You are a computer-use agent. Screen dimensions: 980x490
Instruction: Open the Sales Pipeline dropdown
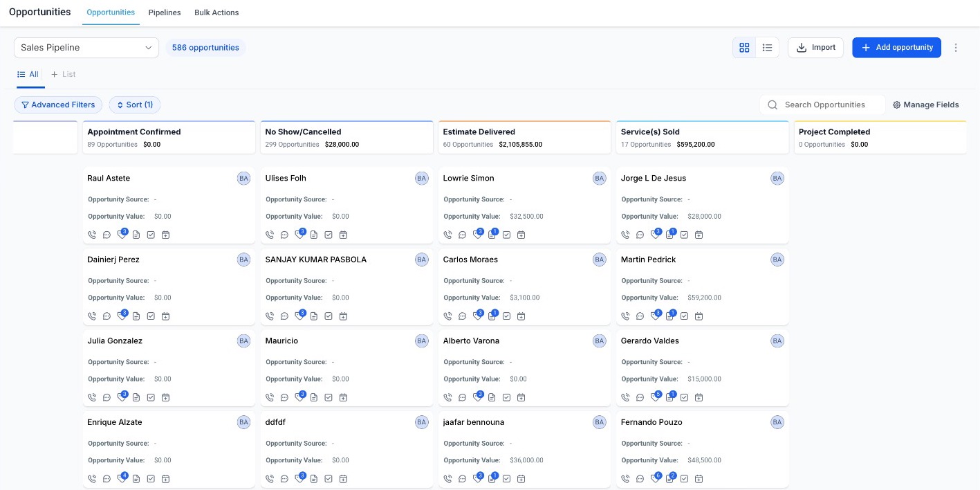click(86, 48)
